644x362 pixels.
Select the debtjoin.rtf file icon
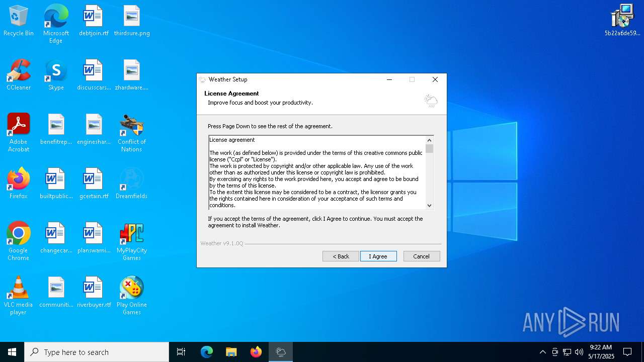[x=93, y=21]
